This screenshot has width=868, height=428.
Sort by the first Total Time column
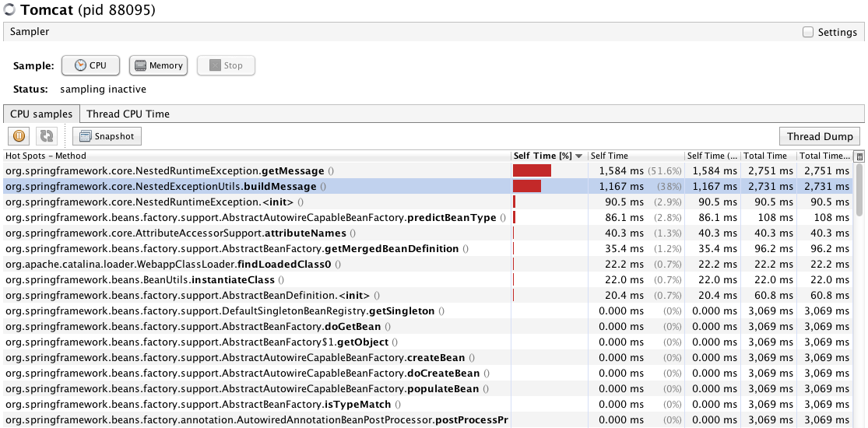coord(767,156)
